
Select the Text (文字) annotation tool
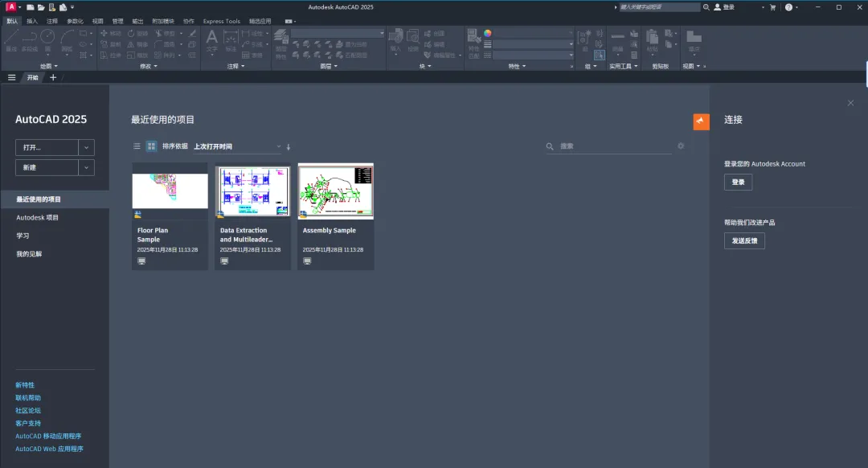[x=211, y=42]
